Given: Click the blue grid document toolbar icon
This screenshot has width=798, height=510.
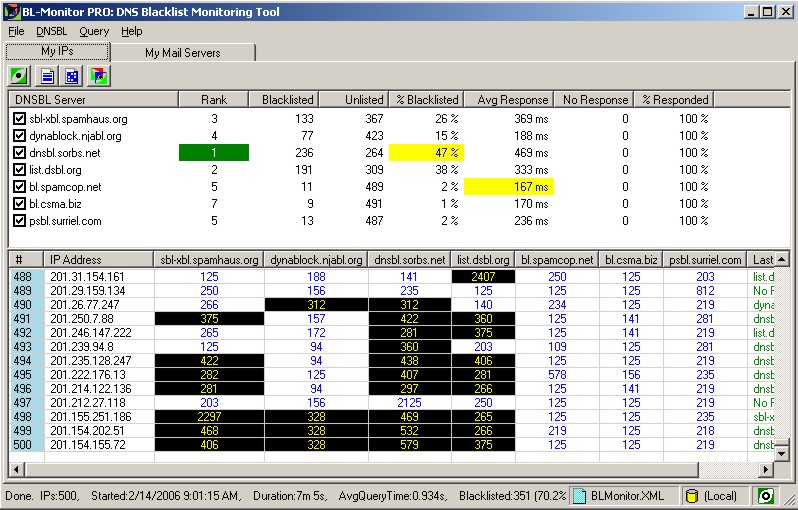Looking at the screenshot, I should pos(72,76).
